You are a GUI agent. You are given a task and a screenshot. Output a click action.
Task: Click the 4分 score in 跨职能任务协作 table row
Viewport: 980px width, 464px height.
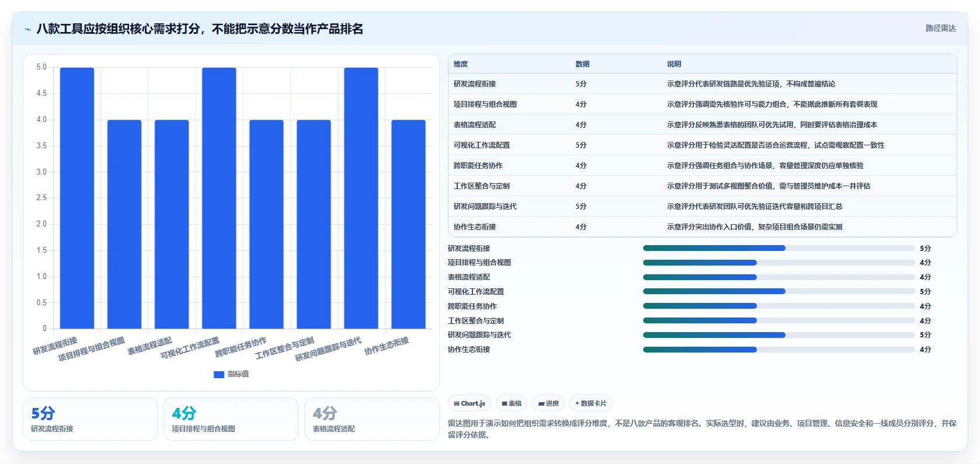tap(581, 166)
